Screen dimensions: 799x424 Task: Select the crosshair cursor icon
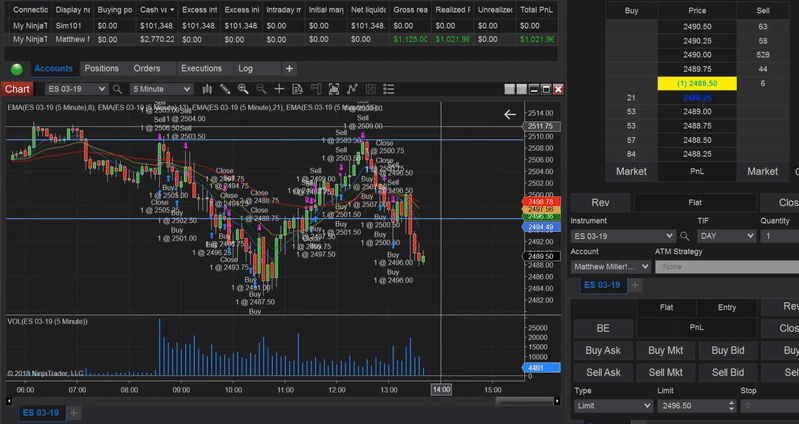[279, 89]
